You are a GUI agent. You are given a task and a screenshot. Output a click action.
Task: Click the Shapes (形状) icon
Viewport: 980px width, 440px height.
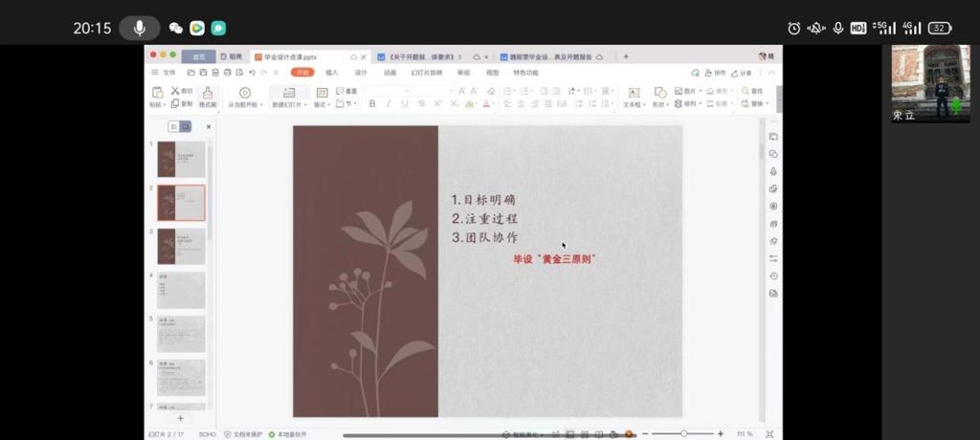pos(658,94)
